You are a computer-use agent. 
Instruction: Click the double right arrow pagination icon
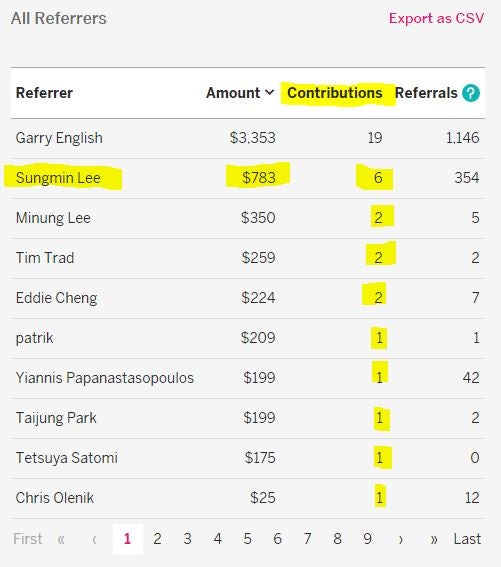pyautogui.click(x=434, y=540)
